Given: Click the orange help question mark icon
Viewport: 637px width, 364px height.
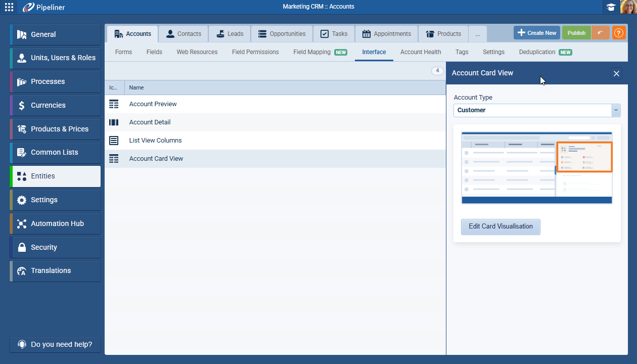Looking at the screenshot, I should [619, 33].
